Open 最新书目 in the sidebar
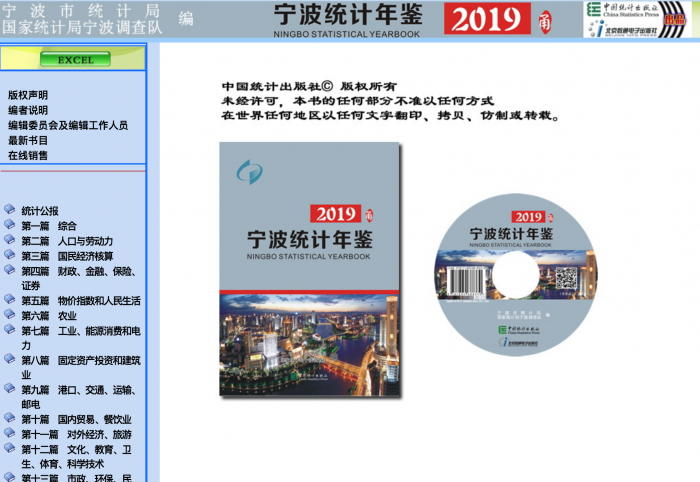The height and width of the screenshot is (482, 700). point(28,140)
